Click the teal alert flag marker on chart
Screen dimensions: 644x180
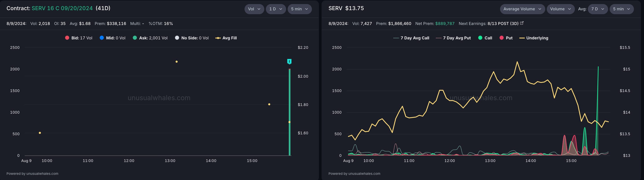click(x=289, y=61)
